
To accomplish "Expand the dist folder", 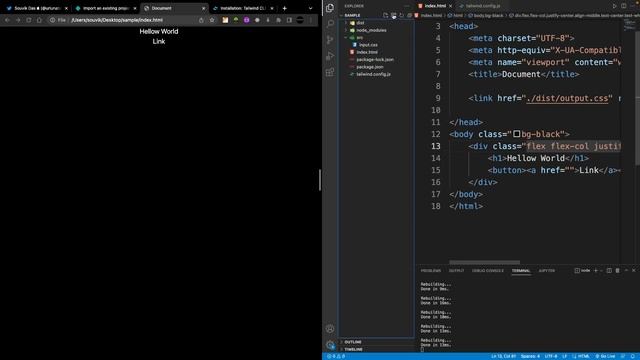I will 376,23.
